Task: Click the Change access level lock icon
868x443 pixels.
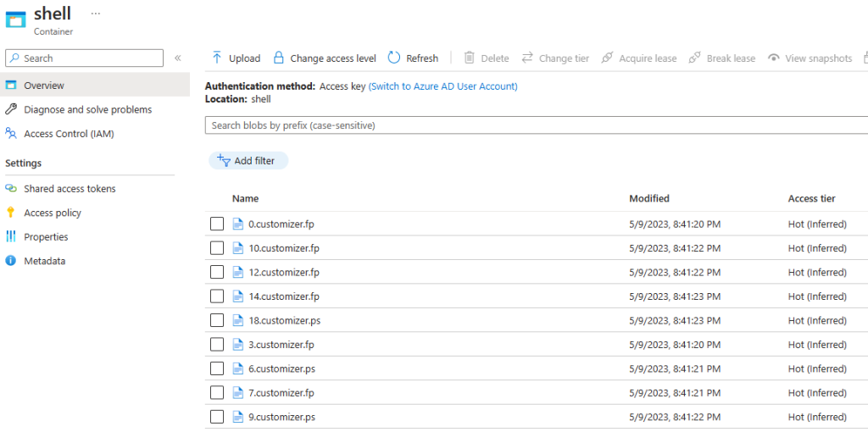Action: click(x=278, y=58)
